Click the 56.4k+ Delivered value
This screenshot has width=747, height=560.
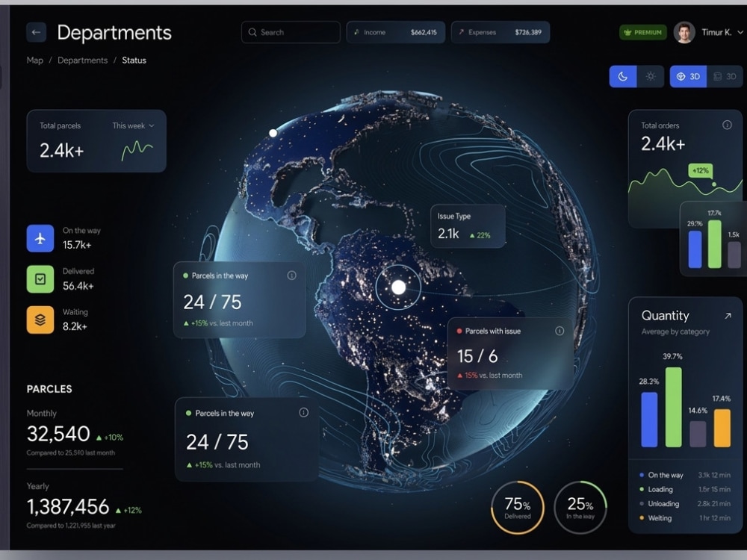[x=78, y=286]
